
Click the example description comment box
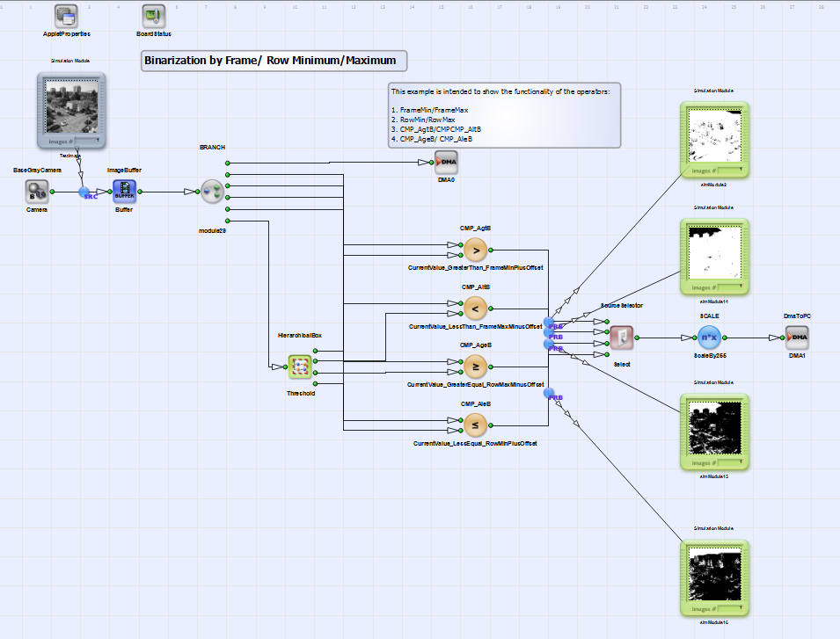click(504, 115)
